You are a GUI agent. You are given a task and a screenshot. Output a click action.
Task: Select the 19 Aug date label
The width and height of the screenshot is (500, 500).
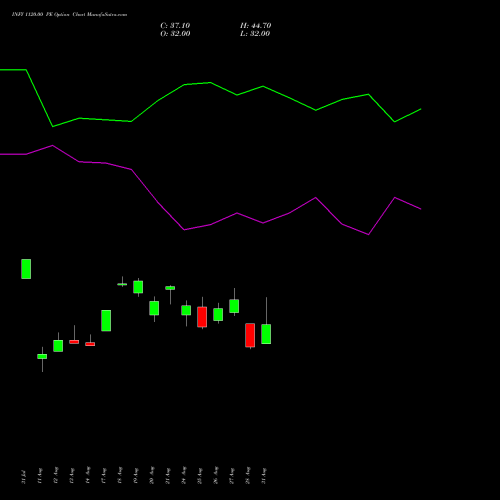pyautogui.click(x=136, y=476)
